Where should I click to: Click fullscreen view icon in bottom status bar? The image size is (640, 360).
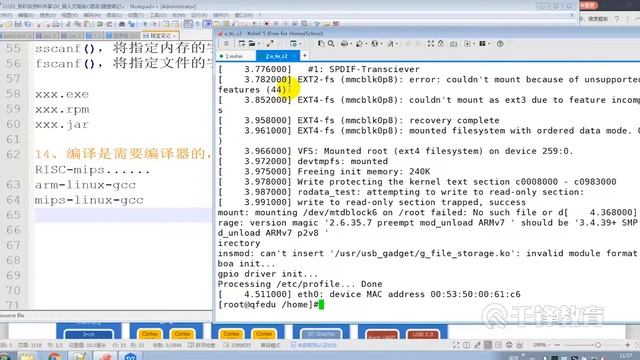click(x=456, y=345)
